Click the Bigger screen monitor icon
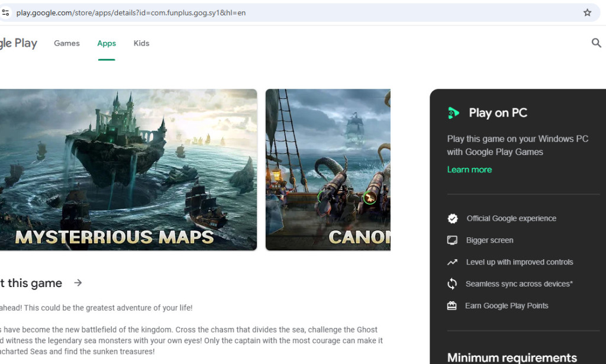606x364 pixels. pos(453,240)
